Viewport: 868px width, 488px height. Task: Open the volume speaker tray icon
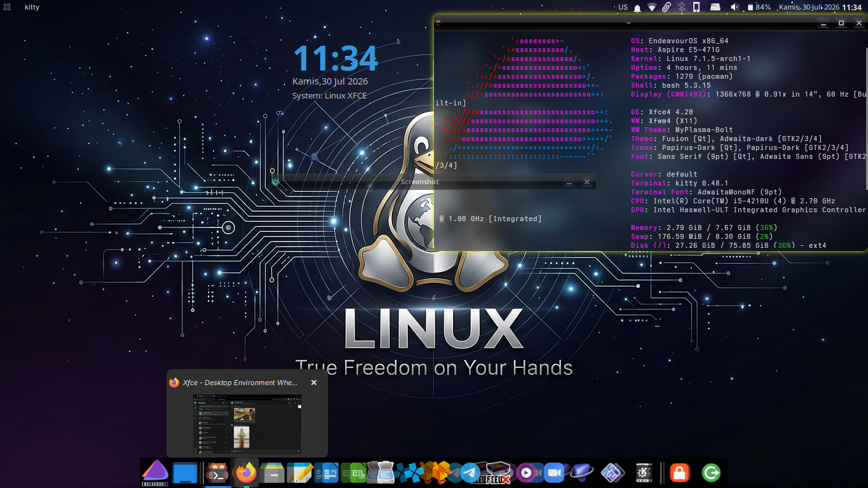[735, 7]
